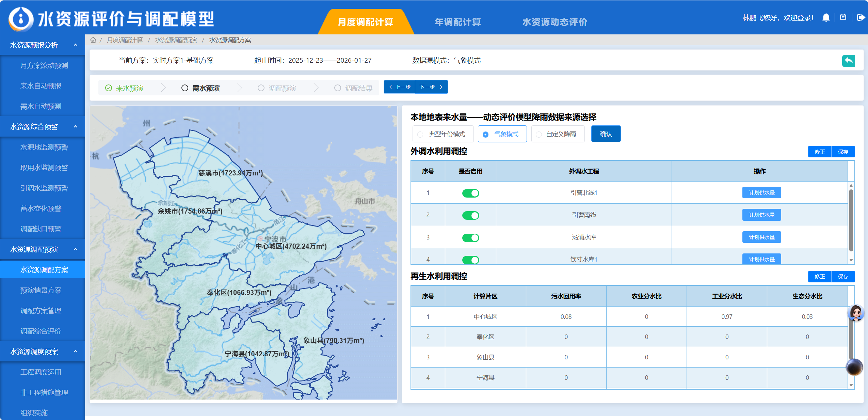The image size is (868, 420).
Task: Open the assistant avatar icon
Action: [855, 312]
